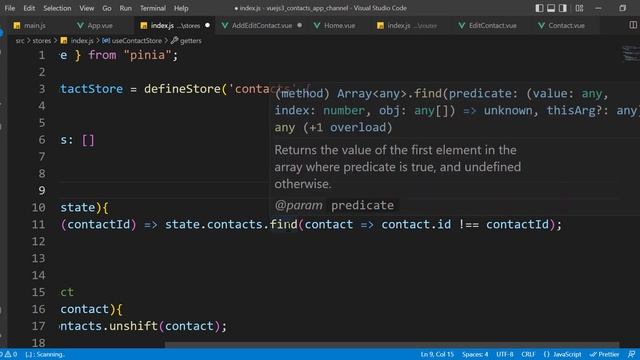Screen dimensions: 640x360
Task: Click the stores breadcrumb
Action: coord(42,41)
